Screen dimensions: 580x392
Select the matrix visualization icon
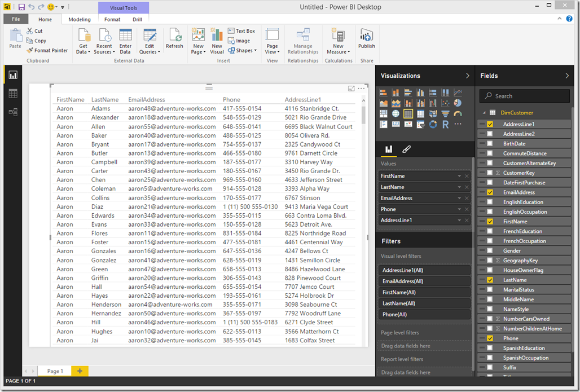click(420, 113)
